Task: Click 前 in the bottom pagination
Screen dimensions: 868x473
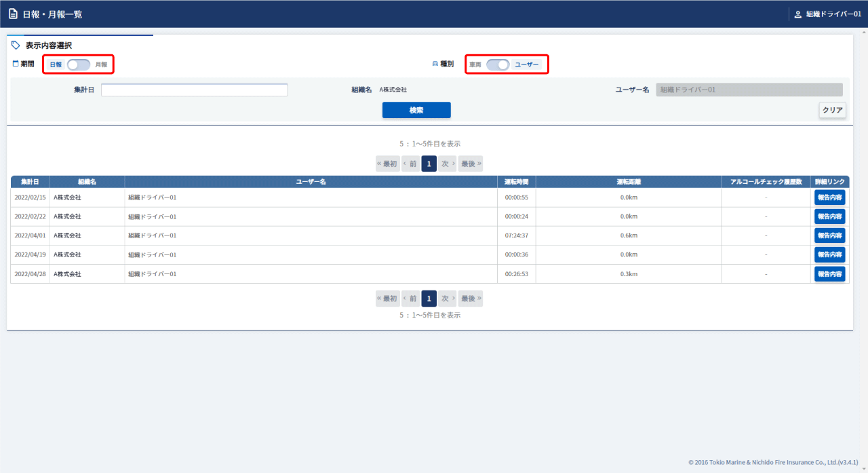Action: point(410,299)
